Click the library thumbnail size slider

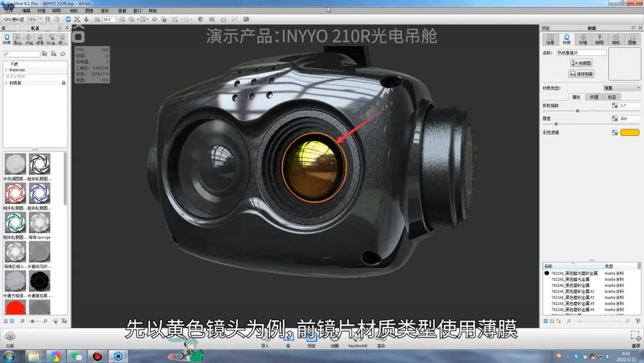[33, 321]
